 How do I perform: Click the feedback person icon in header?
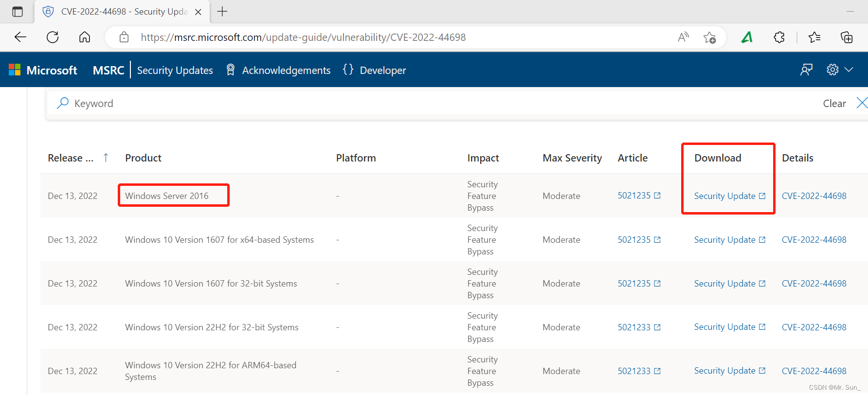806,70
